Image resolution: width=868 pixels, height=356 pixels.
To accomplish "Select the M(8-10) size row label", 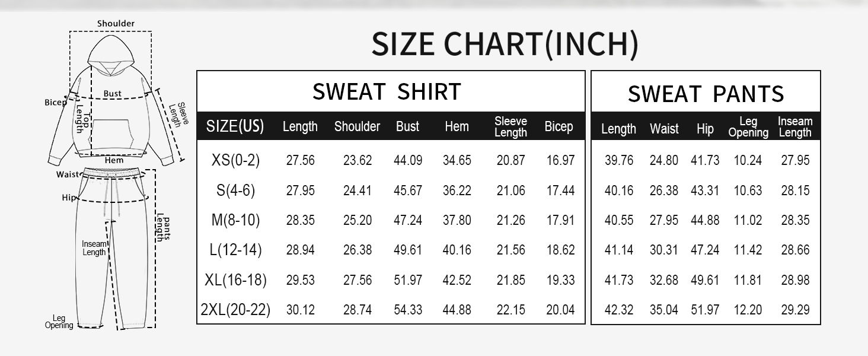I will [x=235, y=220].
